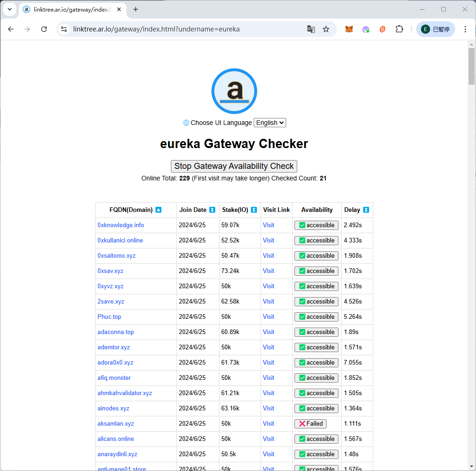Open the tab search chevron
Screen dimensions: 476x471
[10, 9]
